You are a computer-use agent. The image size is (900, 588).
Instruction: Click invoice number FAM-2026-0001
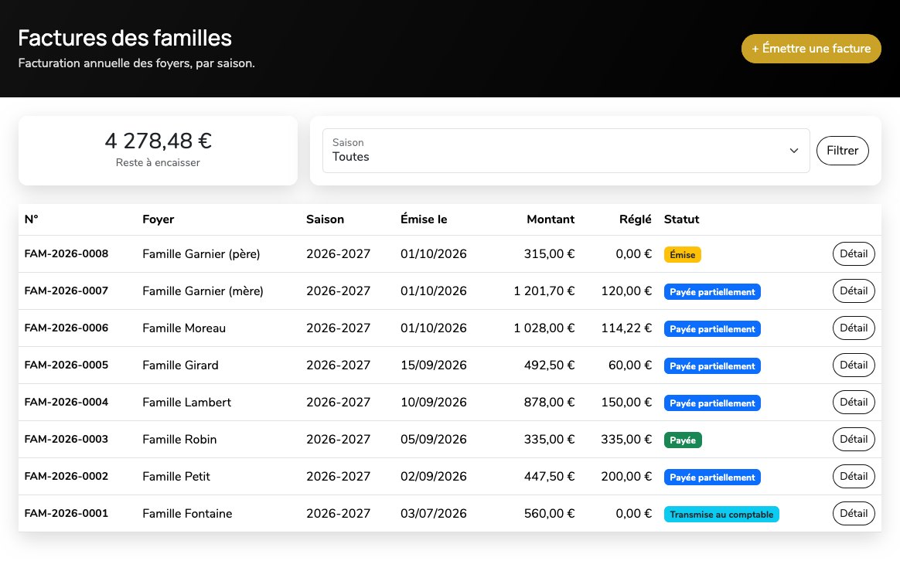click(x=66, y=513)
